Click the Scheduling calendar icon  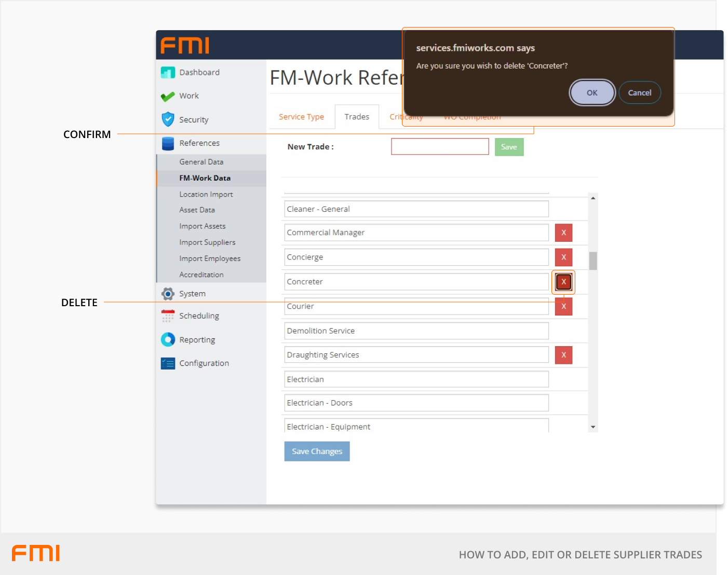tap(168, 316)
